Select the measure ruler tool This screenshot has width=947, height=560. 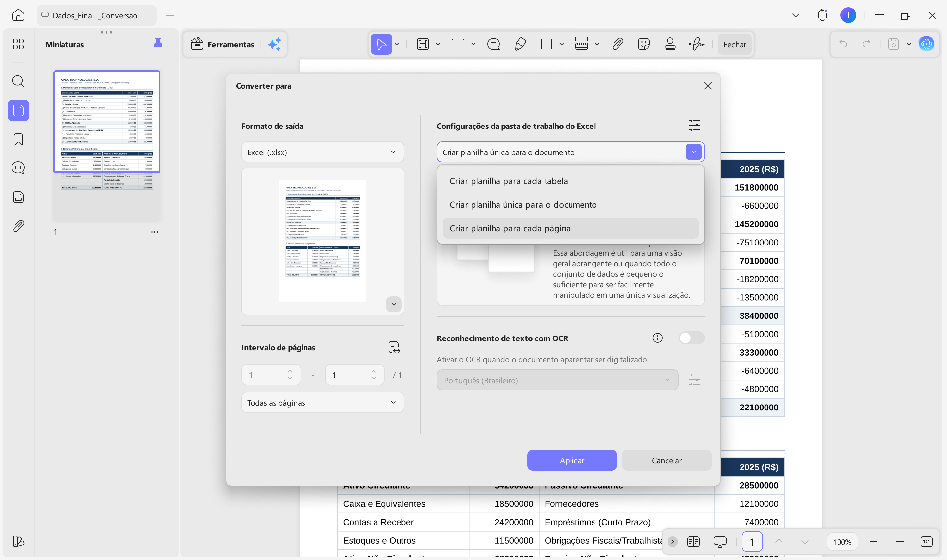click(x=581, y=44)
